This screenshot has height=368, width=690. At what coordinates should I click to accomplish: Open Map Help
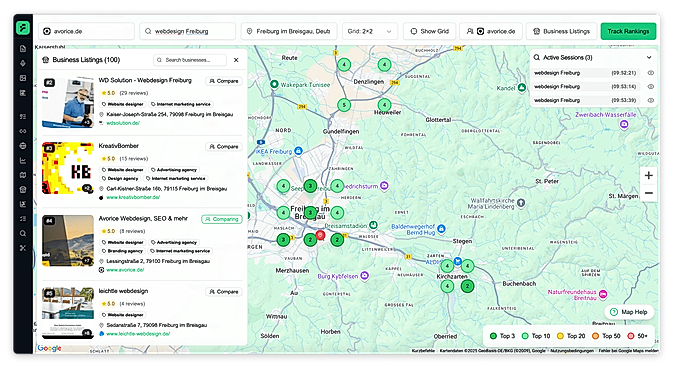pyautogui.click(x=629, y=312)
